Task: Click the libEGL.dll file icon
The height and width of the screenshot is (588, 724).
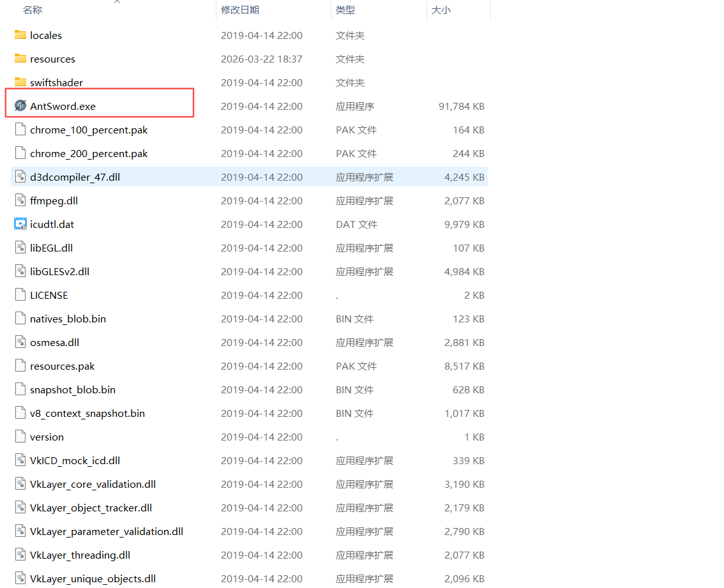Action: 20,248
